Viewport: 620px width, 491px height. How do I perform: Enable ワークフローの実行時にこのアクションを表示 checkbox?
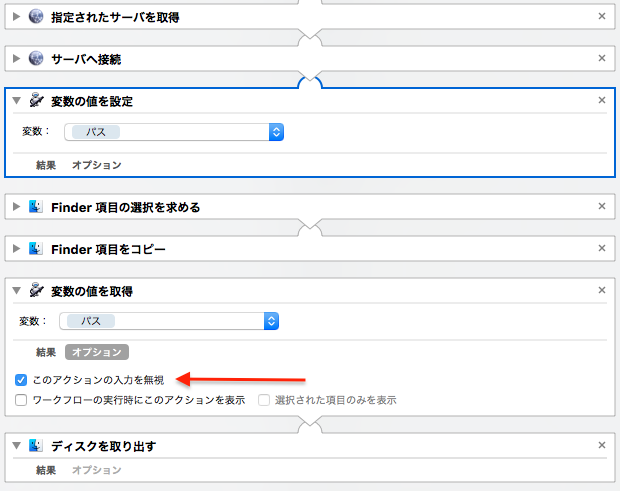(x=22, y=400)
